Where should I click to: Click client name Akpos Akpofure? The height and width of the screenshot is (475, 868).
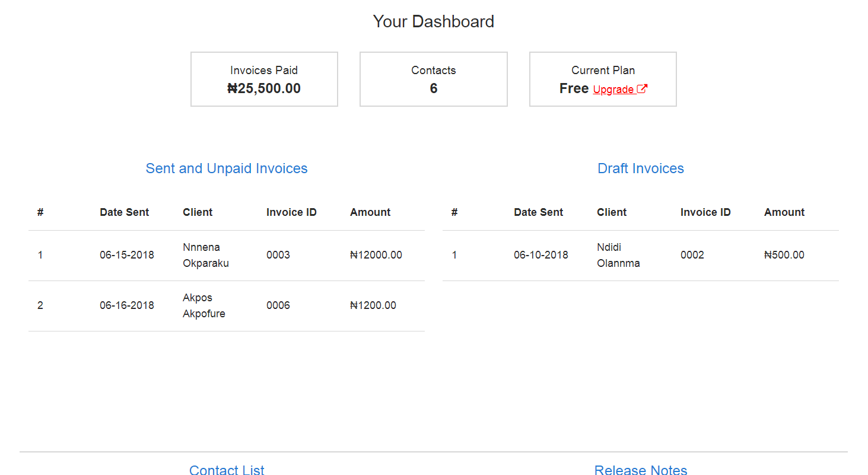204,306
